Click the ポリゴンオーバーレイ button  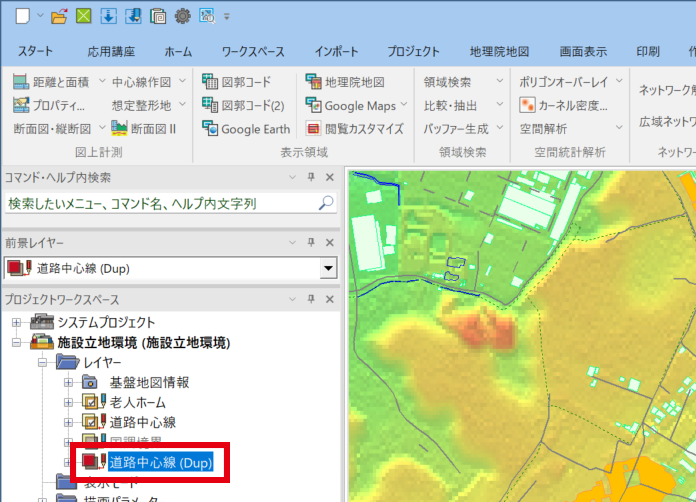click(x=565, y=82)
